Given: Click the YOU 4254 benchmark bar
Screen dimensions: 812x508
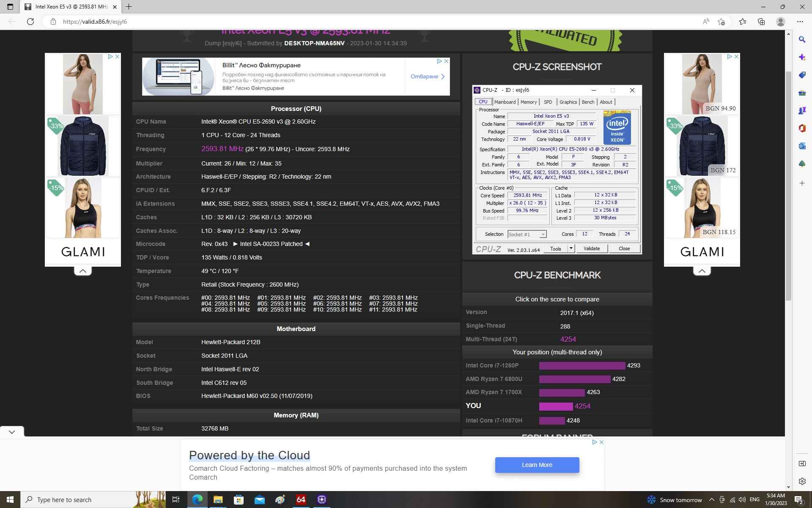Looking at the screenshot, I should tap(556, 406).
